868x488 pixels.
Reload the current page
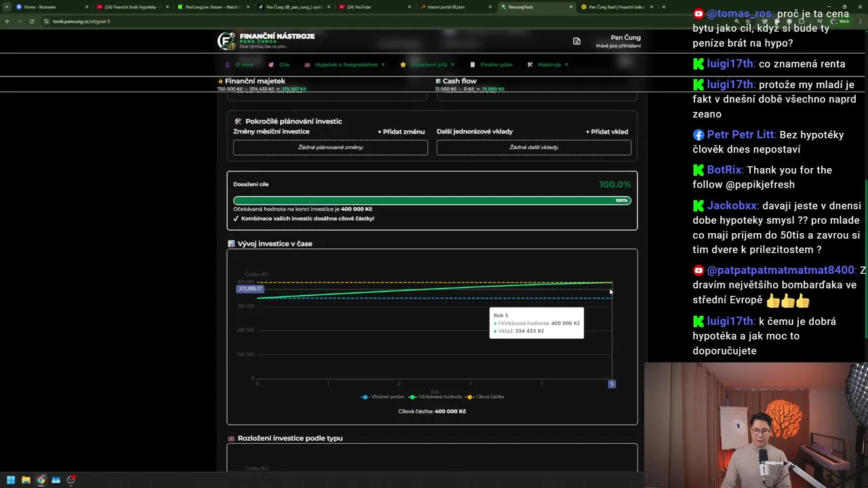(x=32, y=21)
